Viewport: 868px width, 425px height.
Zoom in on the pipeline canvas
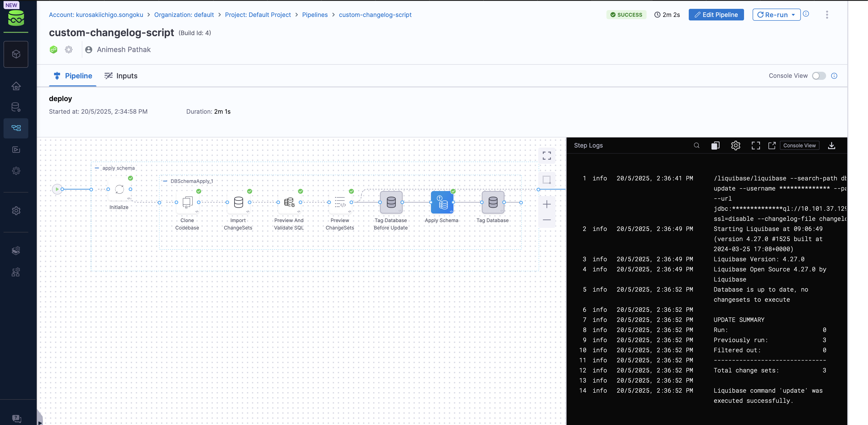tap(547, 204)
